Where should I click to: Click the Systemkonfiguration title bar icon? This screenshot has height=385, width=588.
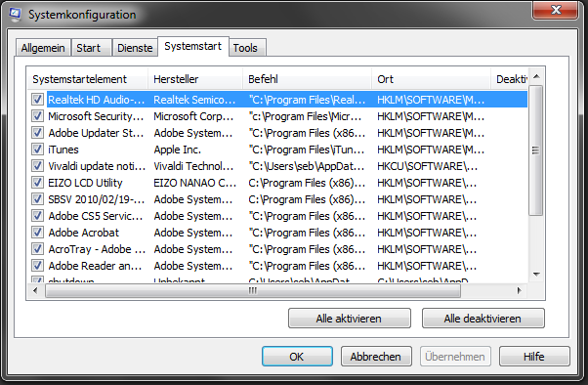click(x=15, y=15)
